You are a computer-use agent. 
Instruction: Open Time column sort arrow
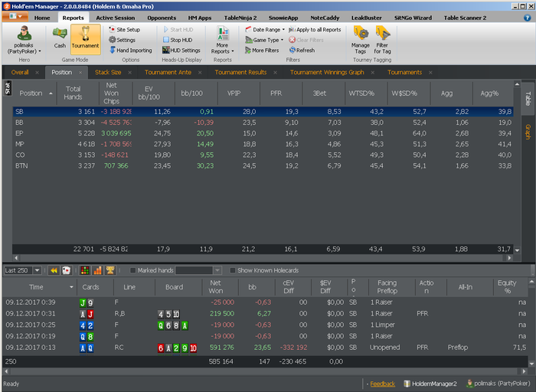[x=71, y=287]
